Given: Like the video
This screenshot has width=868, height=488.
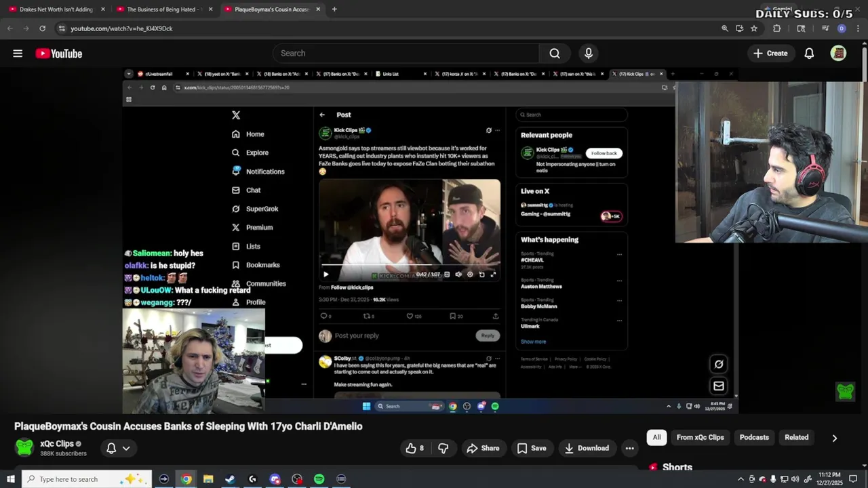Looking at the screenshot, I should [x=415, y=448].
